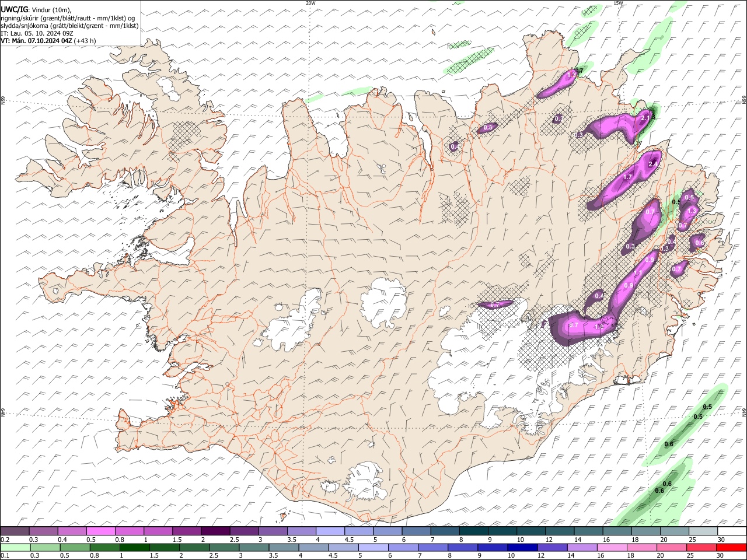The height and width of the screenshot is (560, 747).
Task: Click the '25' label in the top scale
Action: tap(692, 540)
